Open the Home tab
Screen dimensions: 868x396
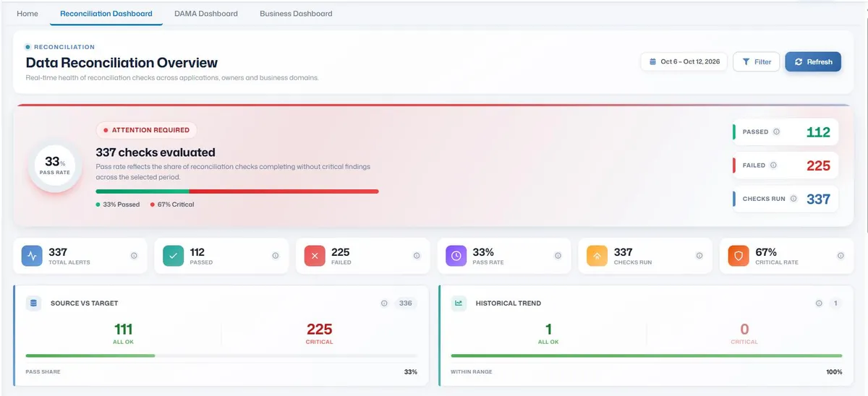(27, 14)
